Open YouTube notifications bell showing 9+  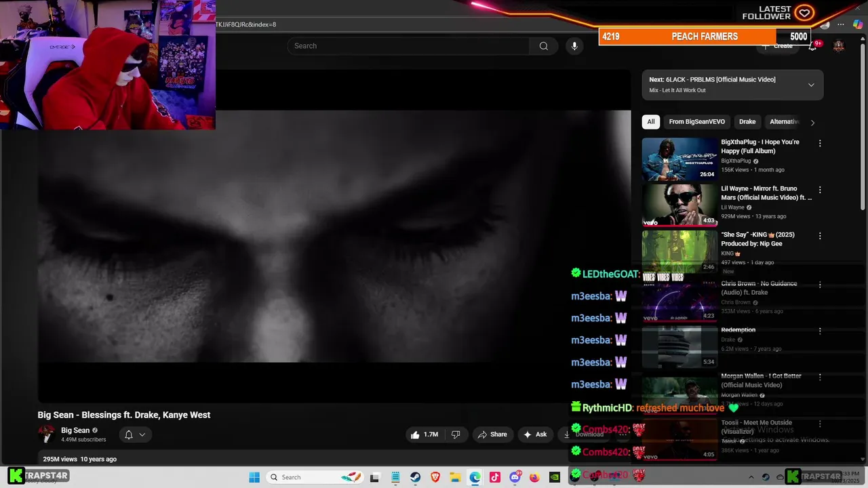point(813,46)
